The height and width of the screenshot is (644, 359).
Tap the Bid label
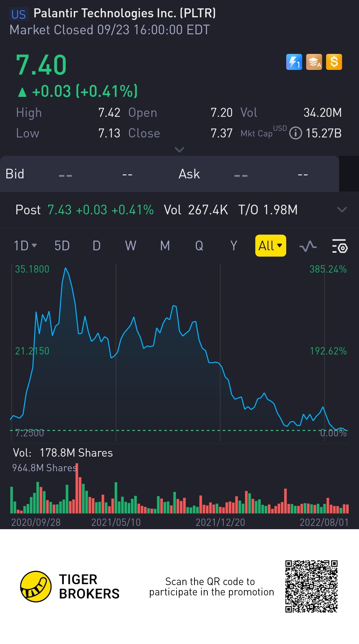pyautogui.click(x=15, y=174)
